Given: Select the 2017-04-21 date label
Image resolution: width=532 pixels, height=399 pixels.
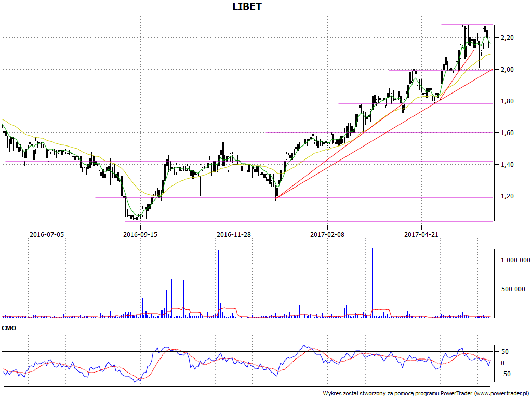Looking at the screenshot, I should [421, 234].
